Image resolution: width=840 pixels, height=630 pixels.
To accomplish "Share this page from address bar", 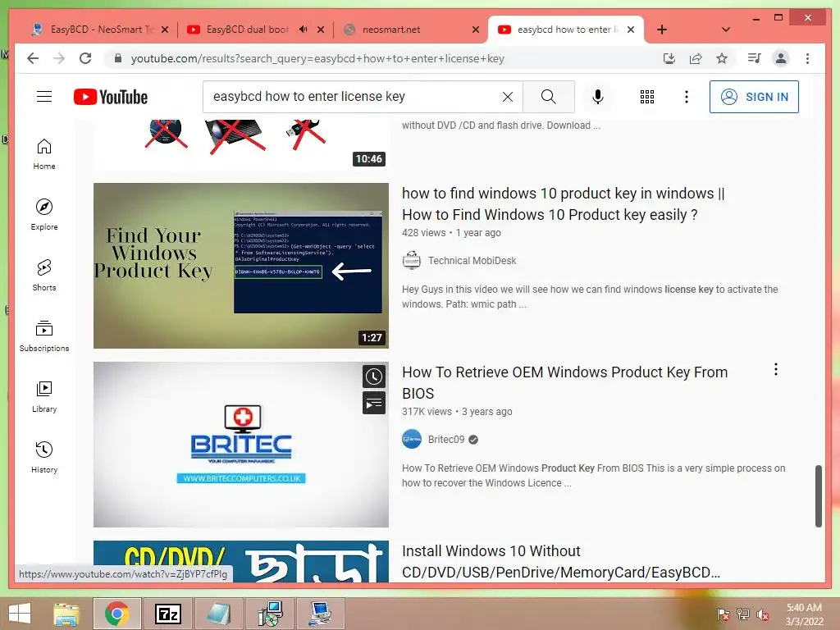I will pyautogui.click(x=696, y=58).
